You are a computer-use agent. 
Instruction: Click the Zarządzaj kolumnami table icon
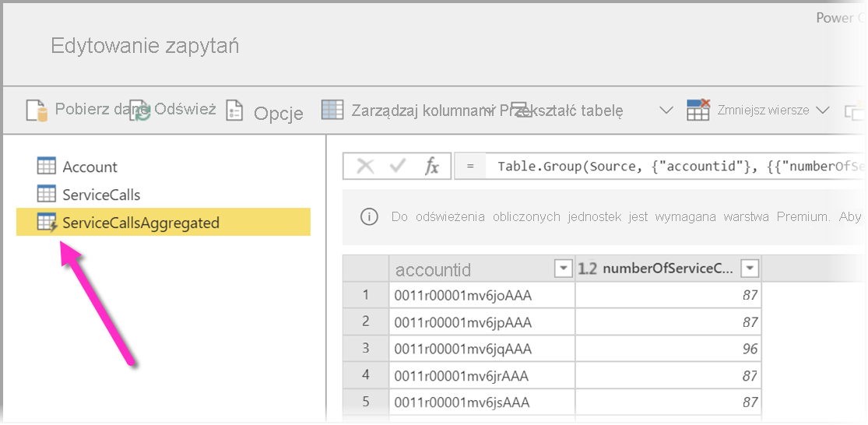coord(332,110)
